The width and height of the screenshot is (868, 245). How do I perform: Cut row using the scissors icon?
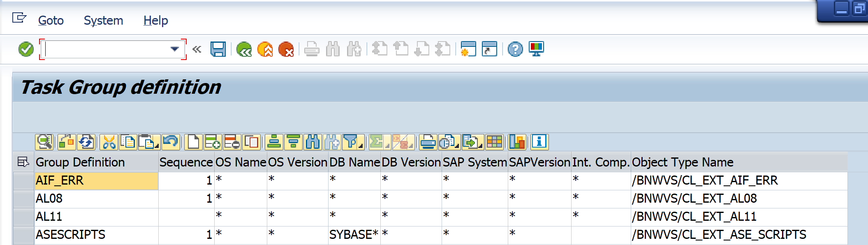point(109,142)
